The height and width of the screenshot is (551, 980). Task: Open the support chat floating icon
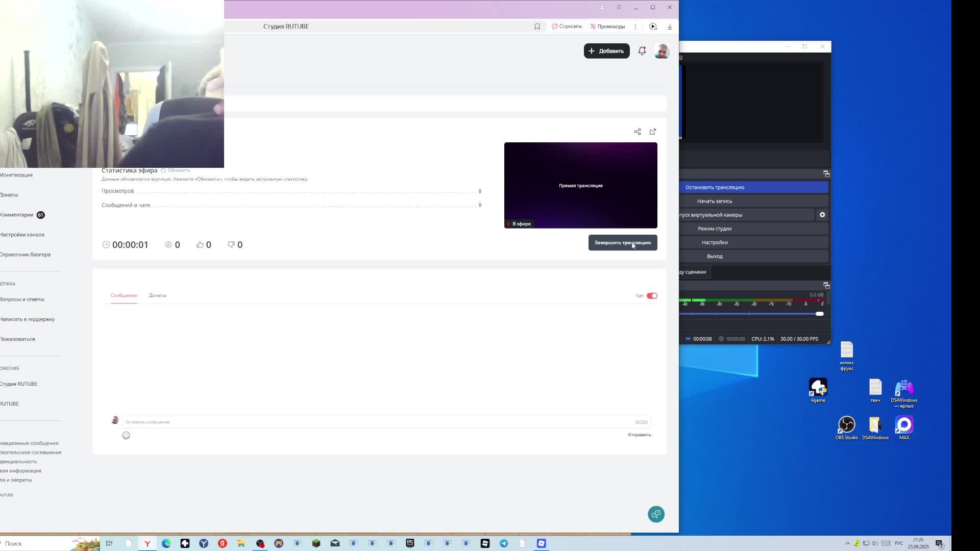click(x=656, y=514)
